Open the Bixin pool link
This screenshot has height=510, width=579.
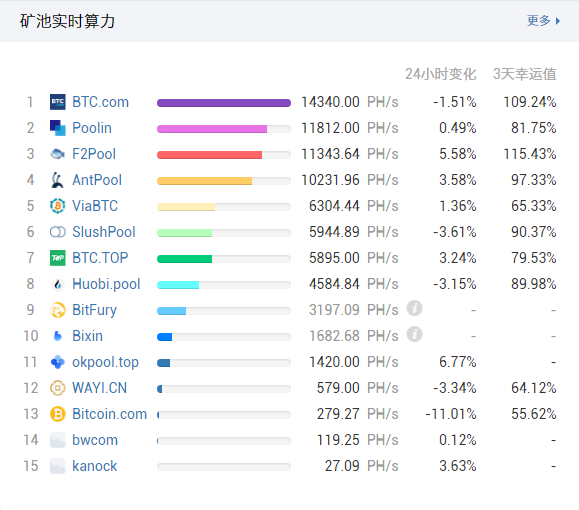coord(88,336)
